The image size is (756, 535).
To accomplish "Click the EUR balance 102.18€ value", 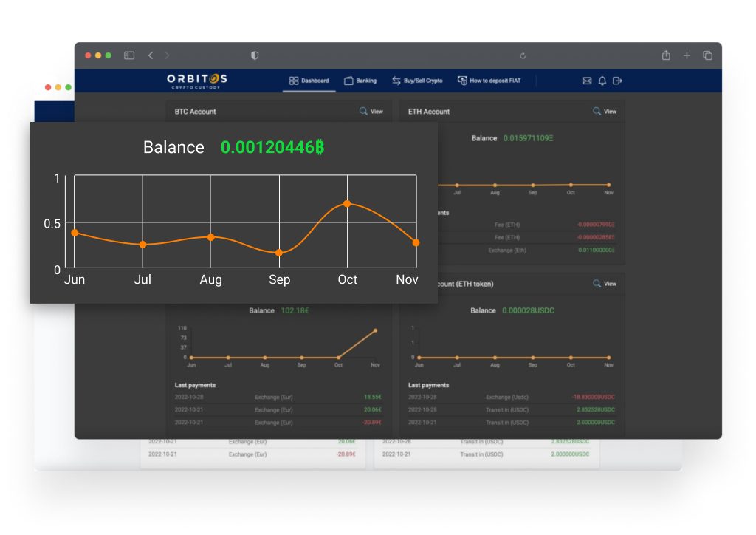I will tap(295, 310).
